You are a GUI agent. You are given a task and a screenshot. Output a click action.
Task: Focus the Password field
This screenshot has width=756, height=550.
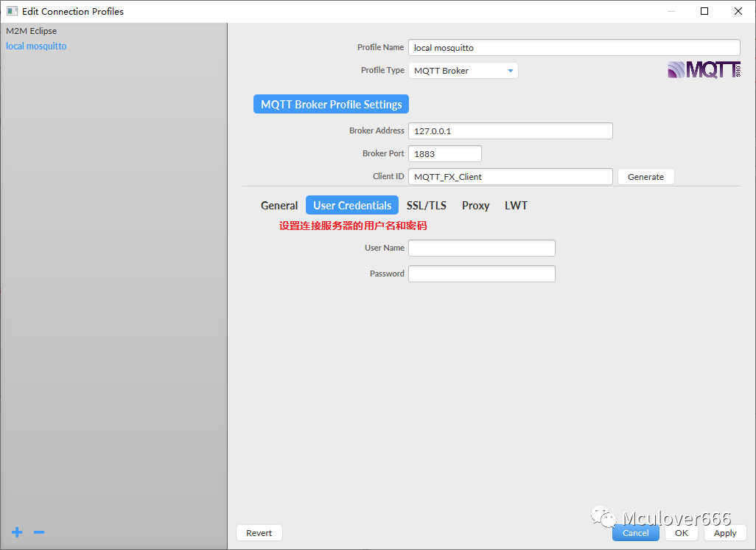click(482, 274)
